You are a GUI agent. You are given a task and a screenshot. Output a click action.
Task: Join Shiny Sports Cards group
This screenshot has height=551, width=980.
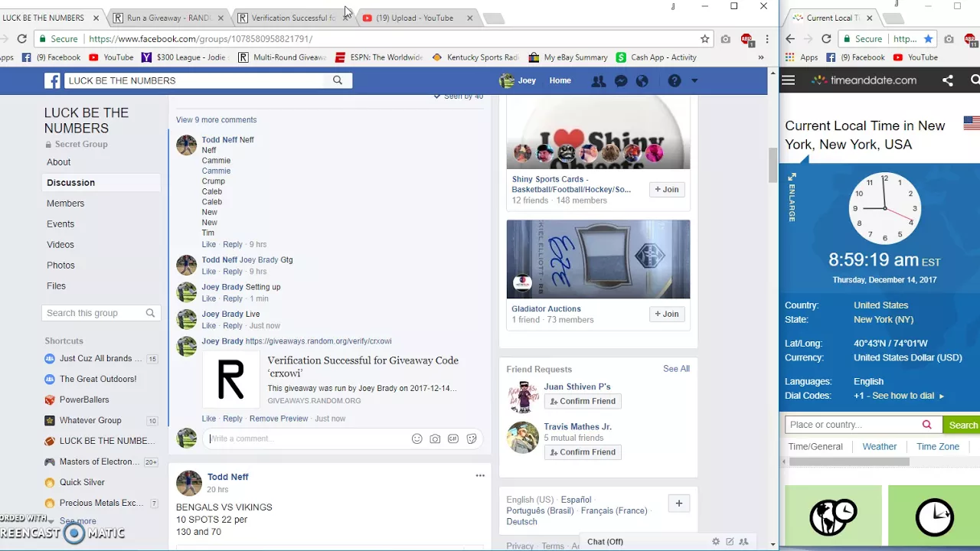coord(667,189)
